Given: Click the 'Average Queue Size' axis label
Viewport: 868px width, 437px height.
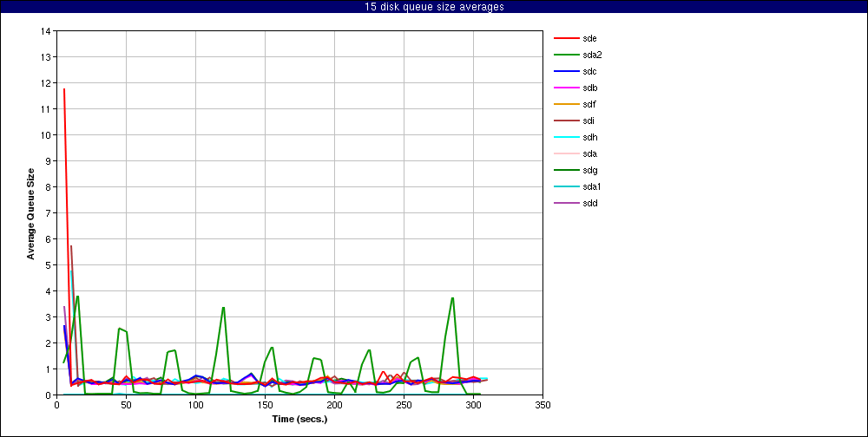Looking at the screenshot, I should pos(31,213).
